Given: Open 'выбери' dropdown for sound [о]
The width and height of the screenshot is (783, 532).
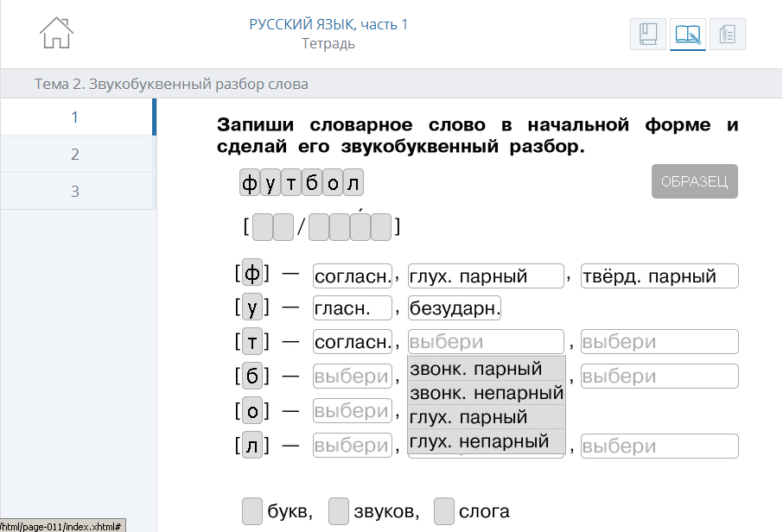Looking at the screenshot, I should coord(352,411).
